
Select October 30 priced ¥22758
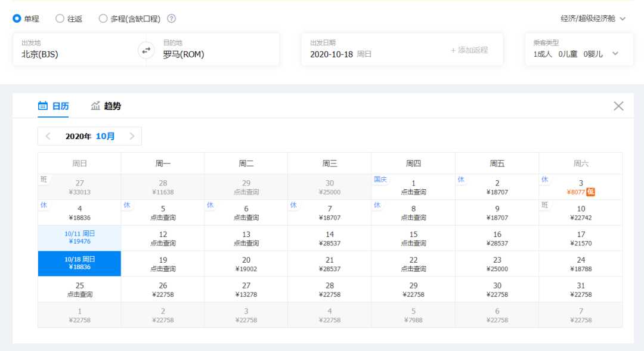497,290
